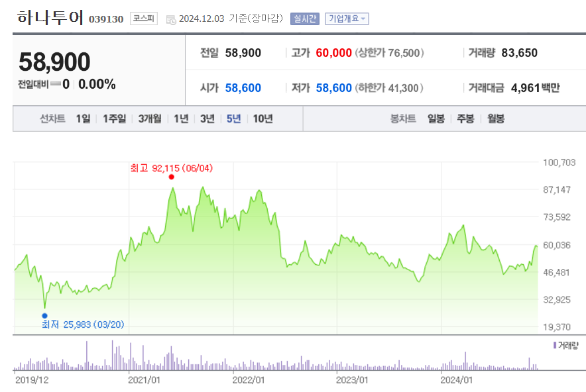Image resolution: width=586 pixels, height=392 pixels.
Task: Click the 0.00% change rate text
Action: (97, 84)
